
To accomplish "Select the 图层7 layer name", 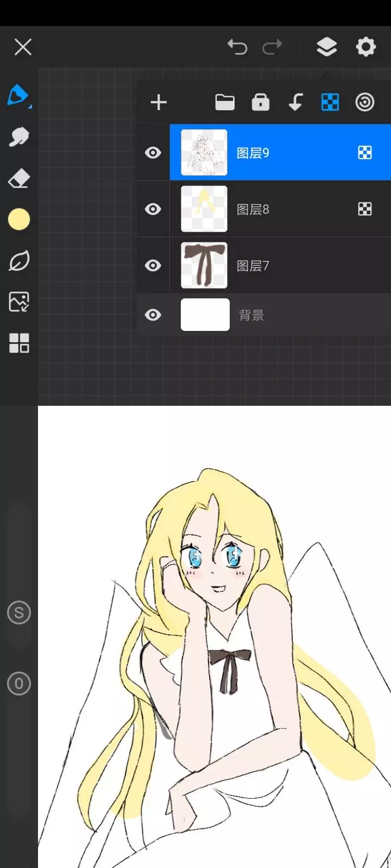I will [253, 266].
